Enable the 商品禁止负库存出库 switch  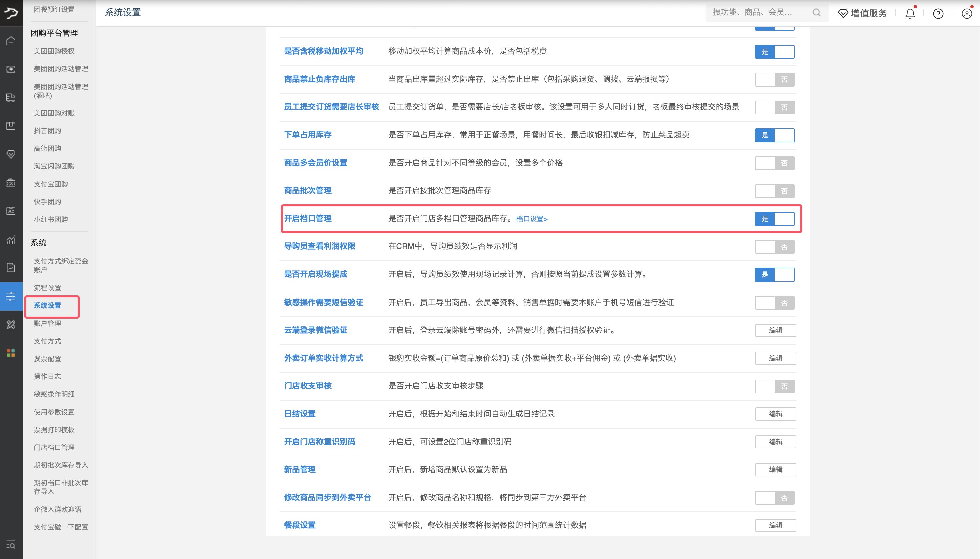coord(775,79)
